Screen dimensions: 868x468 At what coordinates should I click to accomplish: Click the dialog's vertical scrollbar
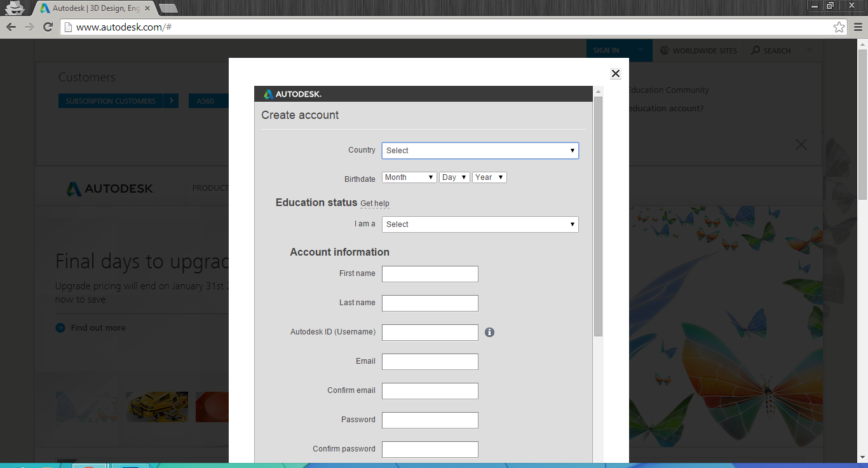point(598,216)
